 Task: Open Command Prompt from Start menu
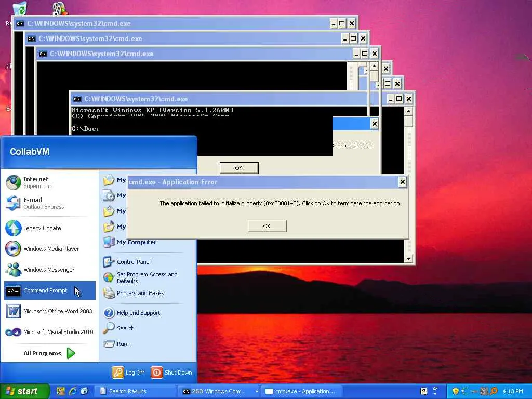pyautogui.click(x=49, y=290)
